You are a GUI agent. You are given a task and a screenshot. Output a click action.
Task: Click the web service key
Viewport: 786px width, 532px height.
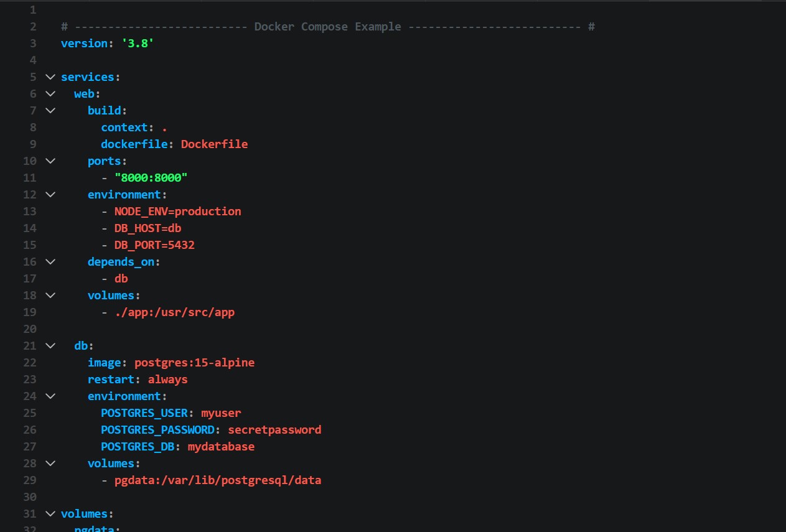[84, 94]
